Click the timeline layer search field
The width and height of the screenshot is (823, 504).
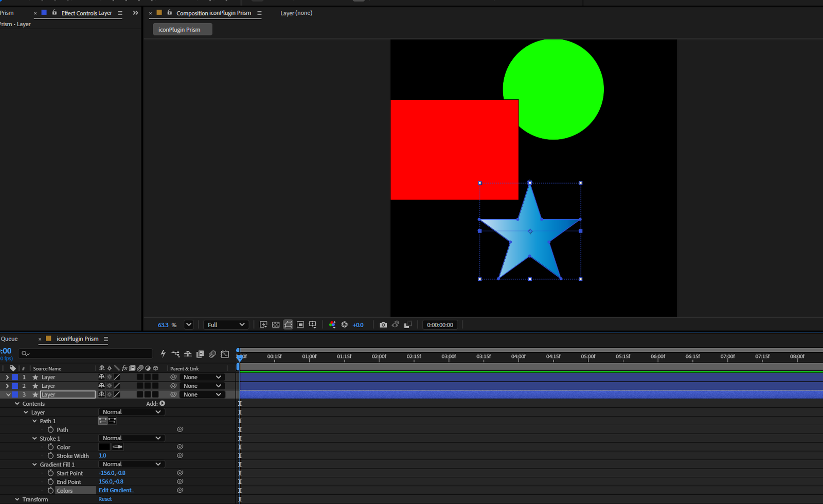(85, 353)
